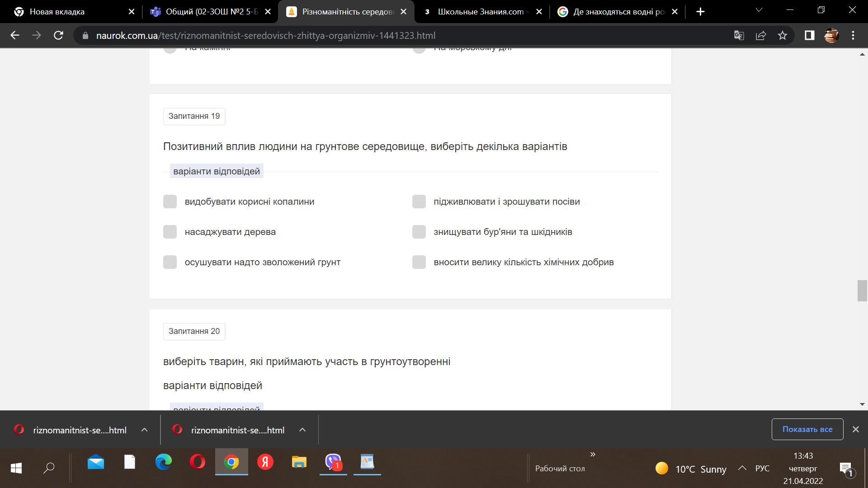Open Viber from the taskbar
The height and width of the screenshot is (488, 868).
pos(333,462)
